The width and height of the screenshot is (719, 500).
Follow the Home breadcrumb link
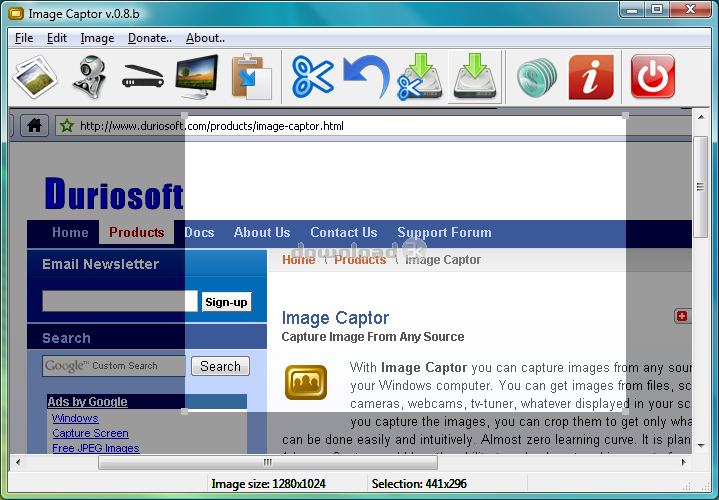[x=299, y=260]
